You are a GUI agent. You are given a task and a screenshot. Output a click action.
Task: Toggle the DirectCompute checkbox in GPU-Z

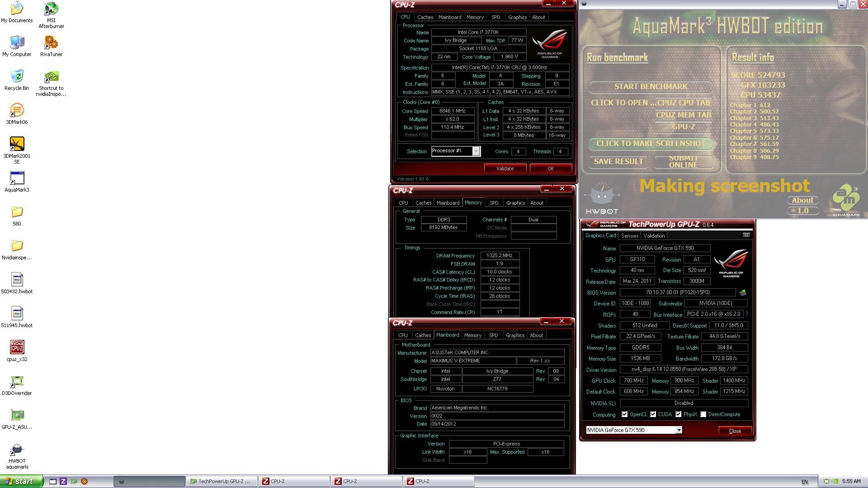(x=703, y=414)
